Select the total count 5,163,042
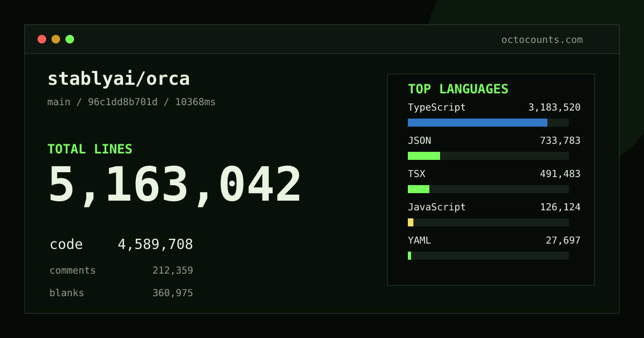 (174, 185)
